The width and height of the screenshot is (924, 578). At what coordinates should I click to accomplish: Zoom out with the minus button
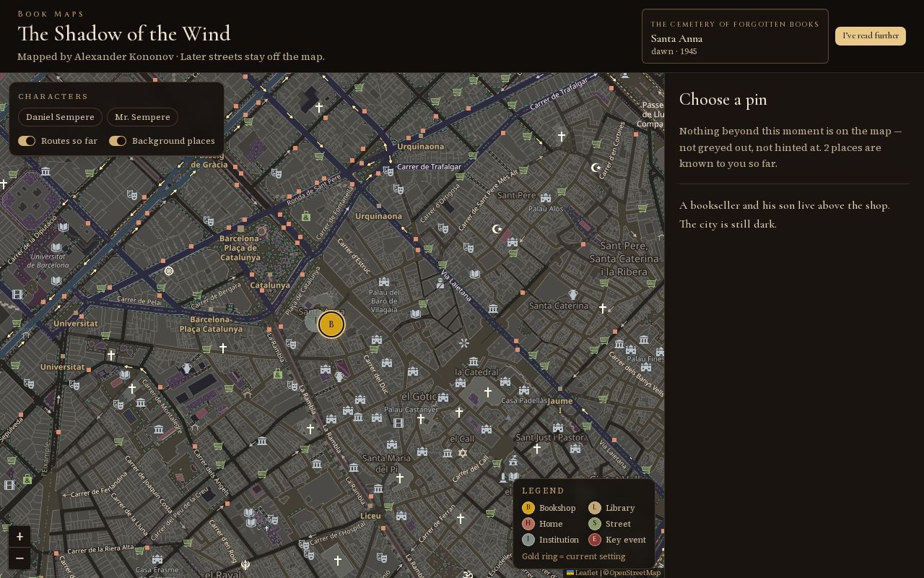click(19, 558)
